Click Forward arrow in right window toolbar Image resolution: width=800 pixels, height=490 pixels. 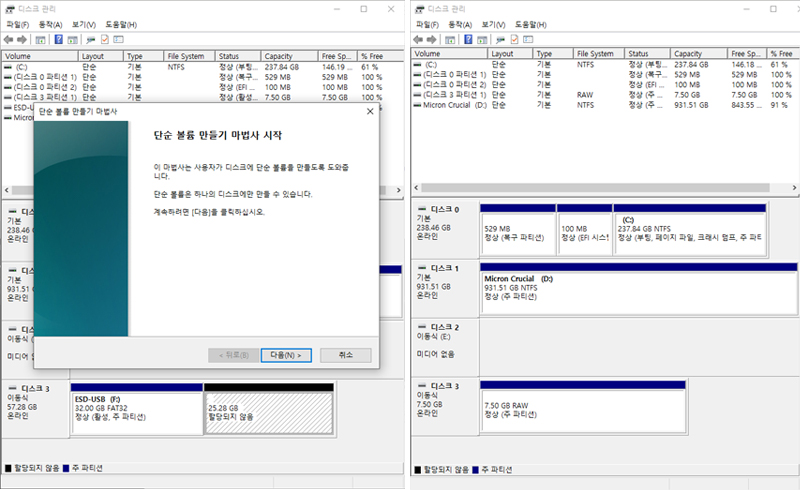pyautogui.click(x=432, y=39)
